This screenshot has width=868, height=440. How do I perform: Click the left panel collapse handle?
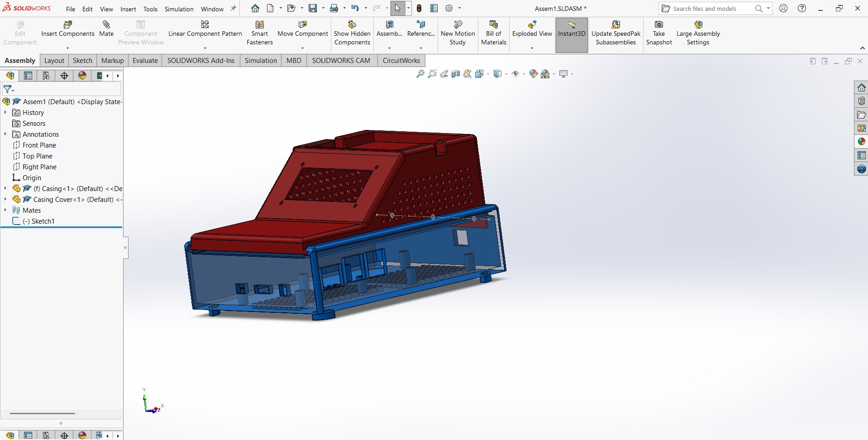[x=125, y=248]
